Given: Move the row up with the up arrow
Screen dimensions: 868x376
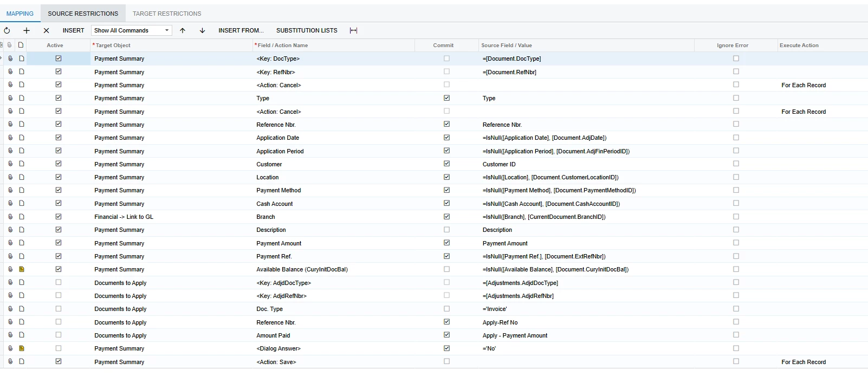Looking at the screenshot, I should (183, 30).
